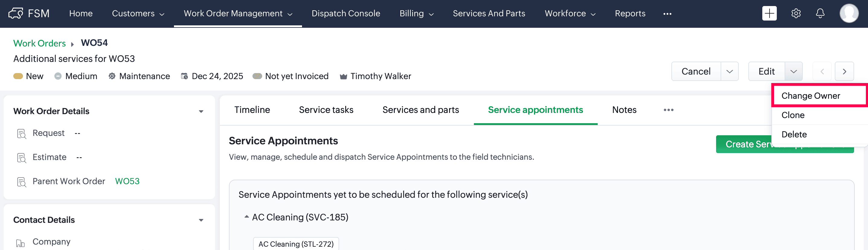Open more navigation items ellipsis
Image resolution: width=868 pixels, height=250 pixels.
click(x=667, y=14)
